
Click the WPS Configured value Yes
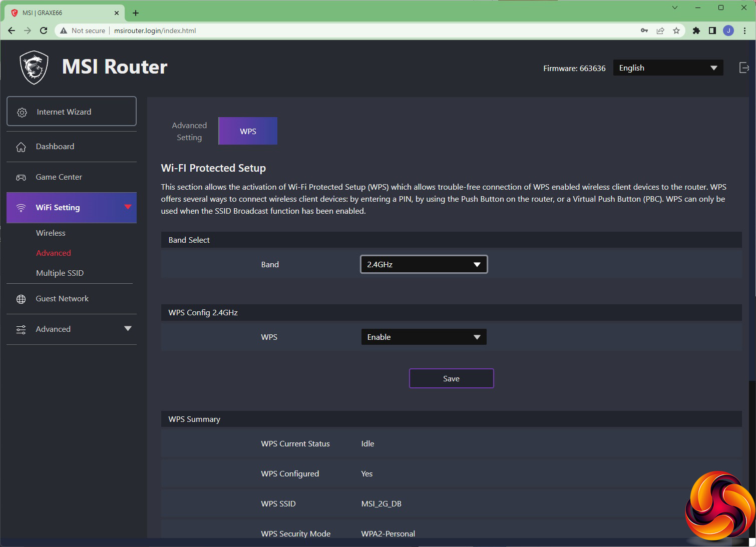[367, 473]
